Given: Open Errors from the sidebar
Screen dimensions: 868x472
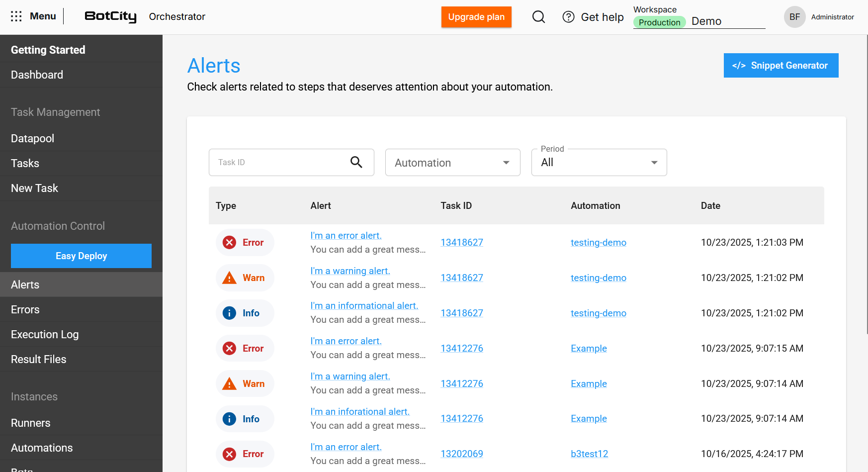Looking at the screenshot, I should [x=25, y=309].
